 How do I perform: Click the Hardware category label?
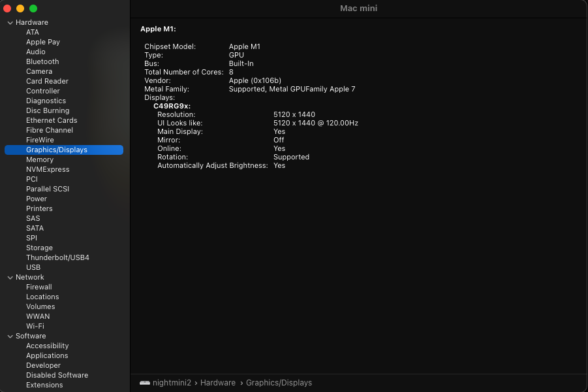[32, 22]
